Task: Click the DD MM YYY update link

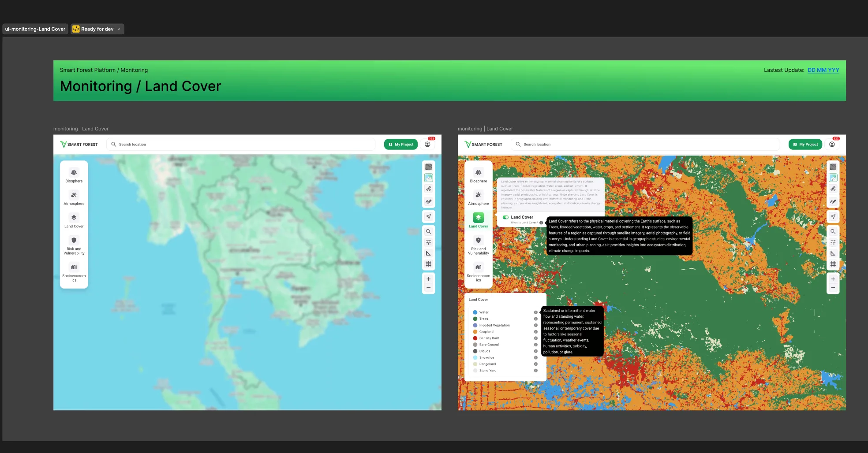Action: (x=823, y=70)
